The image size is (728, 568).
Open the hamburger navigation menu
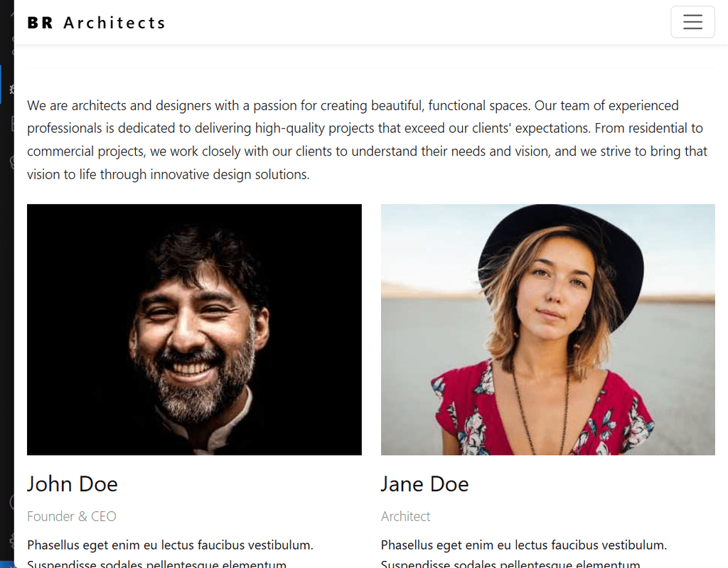click(x=692, y=22)
